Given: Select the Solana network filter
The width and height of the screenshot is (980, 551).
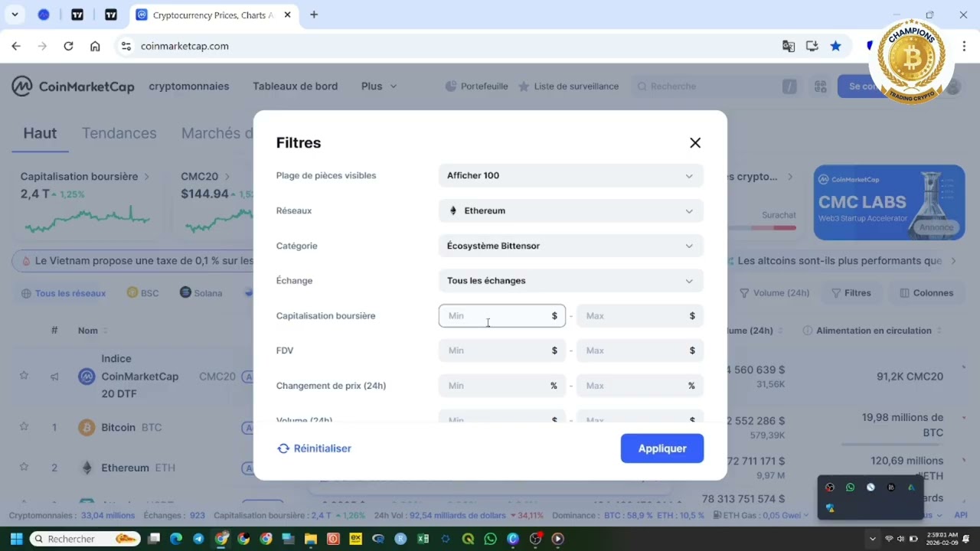Looking at the screenshot, I should 201,293.
